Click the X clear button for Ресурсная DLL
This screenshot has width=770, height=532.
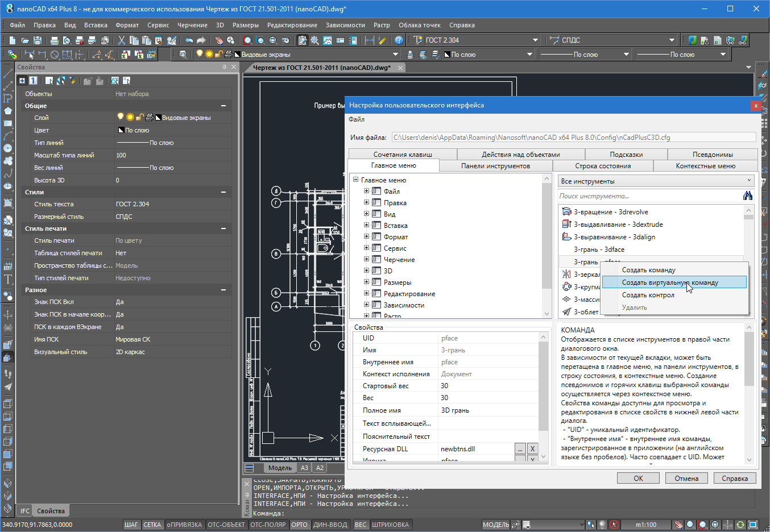click(532, 449)
